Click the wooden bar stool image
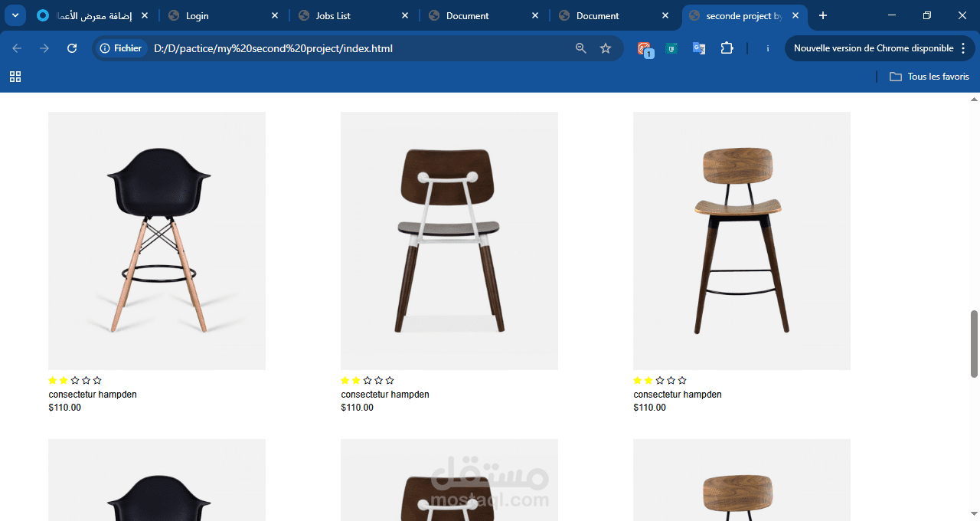 tap(742, 241)
